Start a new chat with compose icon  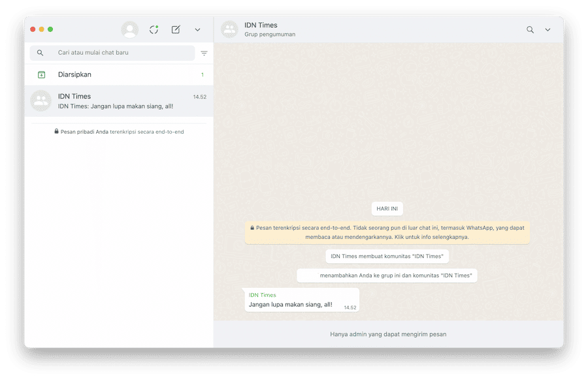(x=176, y=29)
